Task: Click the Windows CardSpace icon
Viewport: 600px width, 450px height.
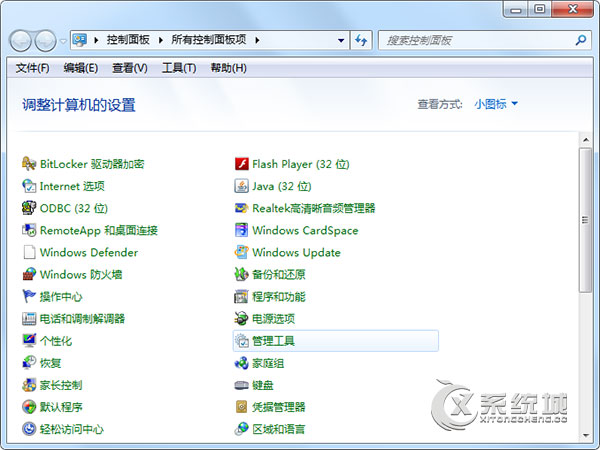Action: [x=241, y=230]
